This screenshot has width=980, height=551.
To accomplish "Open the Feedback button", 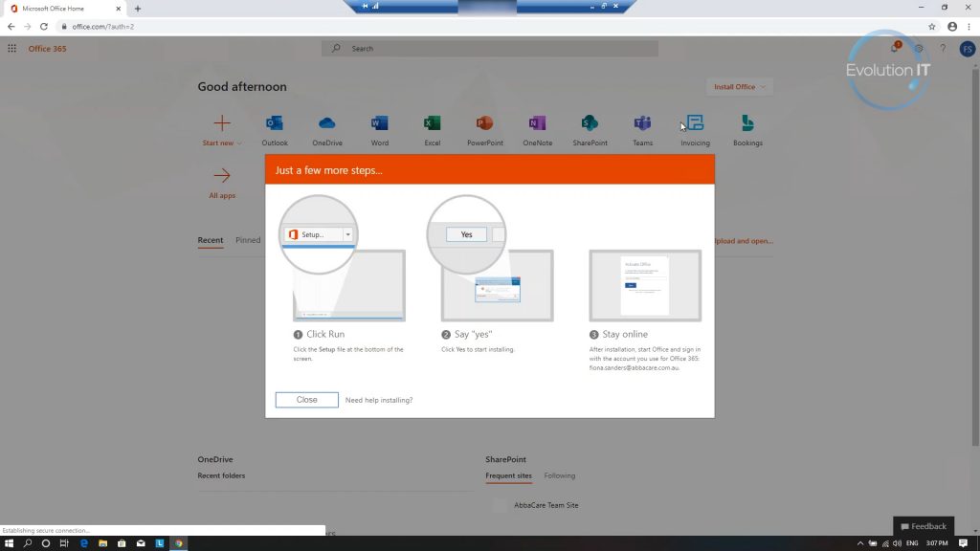I will [924, 526].
